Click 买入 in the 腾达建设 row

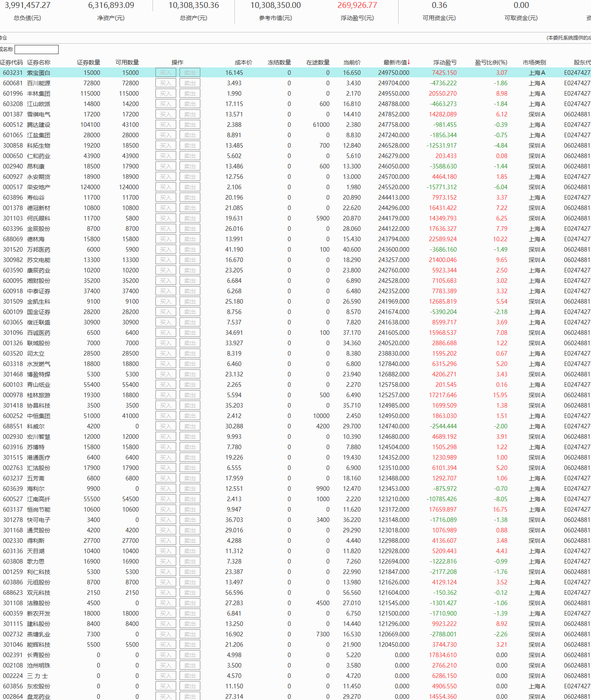pyautogui.click(x=166, y=125)
